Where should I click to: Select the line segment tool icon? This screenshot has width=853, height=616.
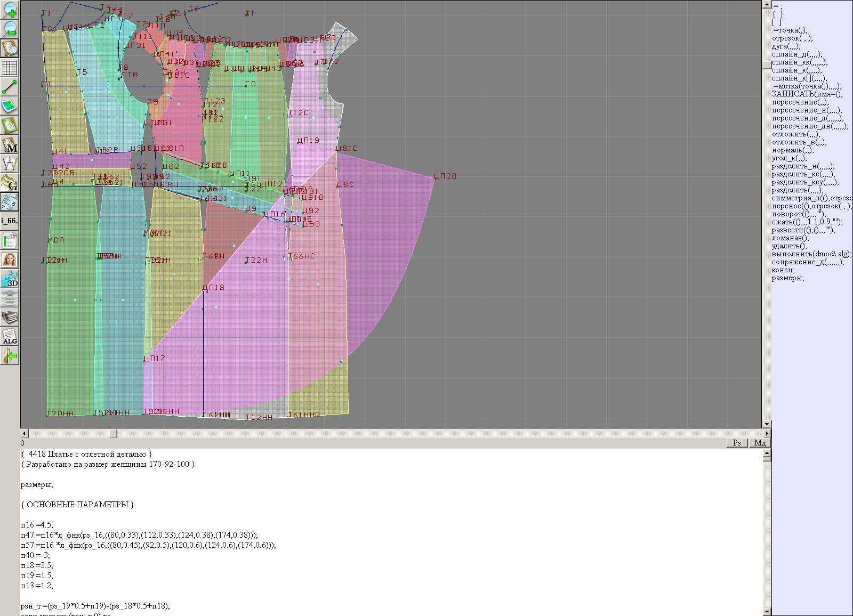tap(10, 87)
